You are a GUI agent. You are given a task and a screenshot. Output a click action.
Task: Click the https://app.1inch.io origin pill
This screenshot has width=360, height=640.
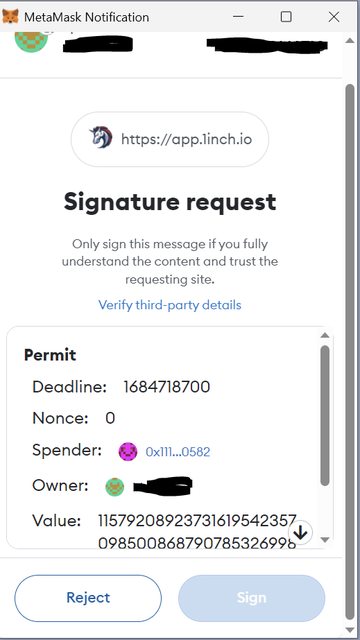pyautogui.click(x=170, y=139)
